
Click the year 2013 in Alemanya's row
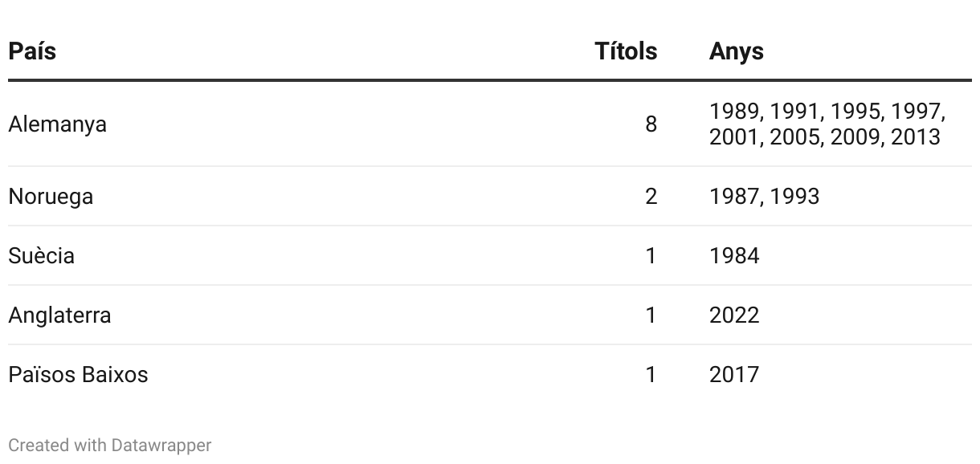click(x=915, y=136)
